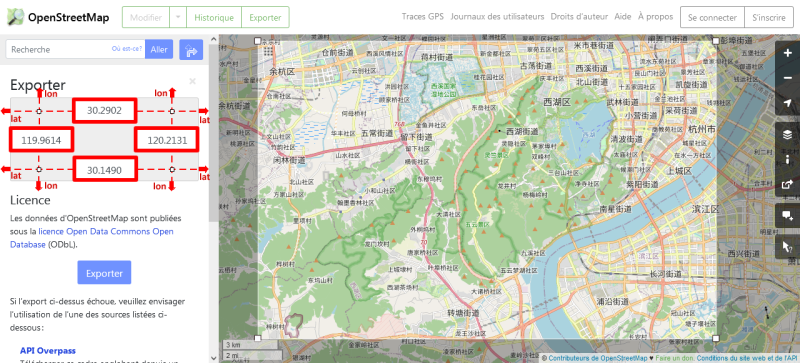Open the À propos page
This screenshot has width=800, height=363.
[x=655, y=16]
